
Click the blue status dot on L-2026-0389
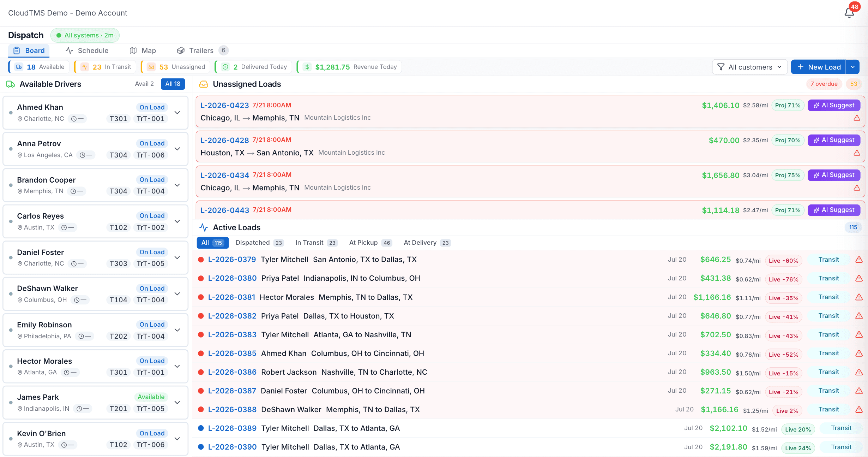coord(201,428)
